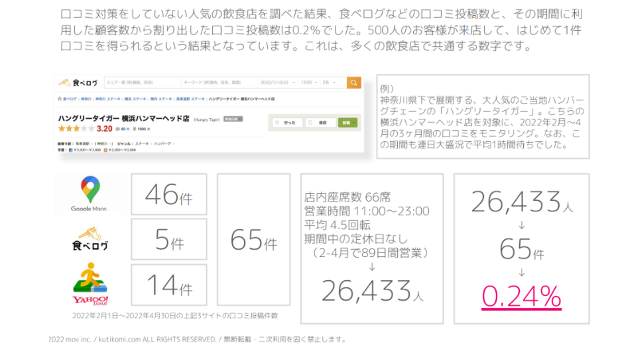Click 26,433人 at the top of the rightmost box
This screenshot has height=347, width=644.
tap(522, 201)
